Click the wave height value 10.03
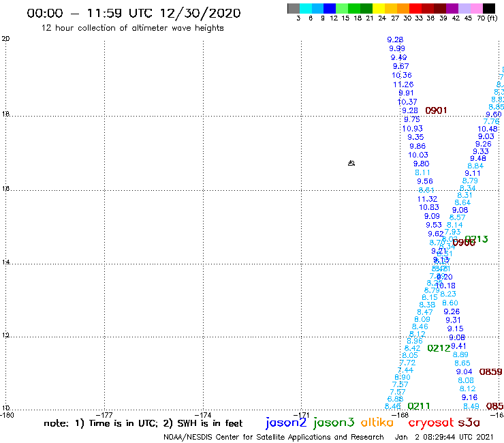Image resolution: width=504 pixels, height=443 pixels. [x=418, y=155]
